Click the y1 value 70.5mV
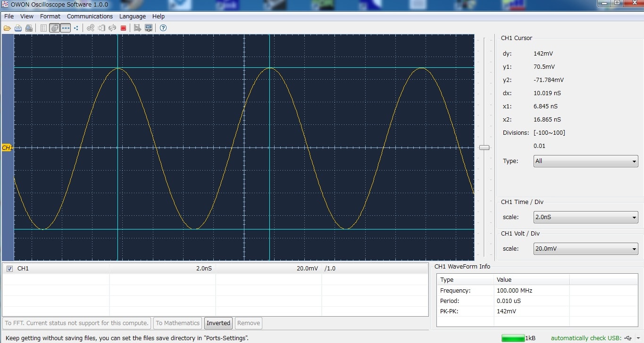This screenshot has height=343, width=644. (544, 67)
